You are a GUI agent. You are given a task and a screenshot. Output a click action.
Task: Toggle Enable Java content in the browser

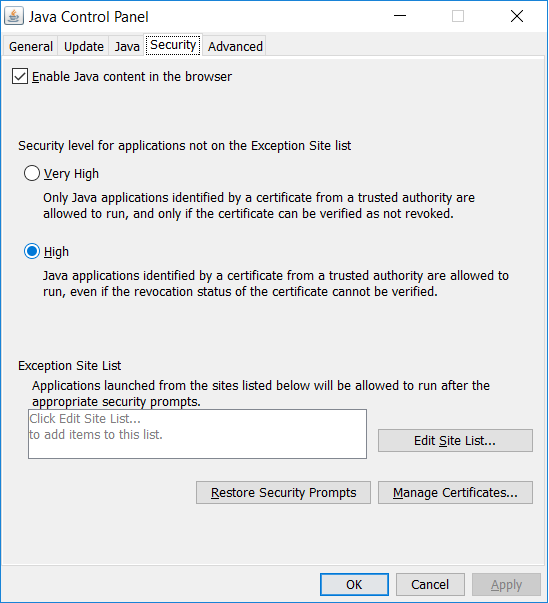[20, 76]
